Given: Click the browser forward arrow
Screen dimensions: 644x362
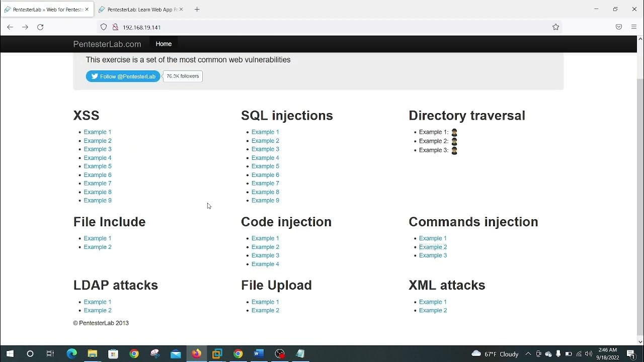Looking at the screenshot, I should [x=25, y=27].
